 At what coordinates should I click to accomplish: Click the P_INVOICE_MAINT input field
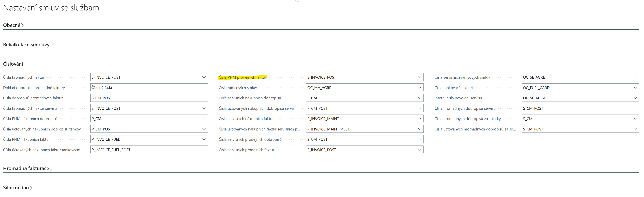coord(360,119)
